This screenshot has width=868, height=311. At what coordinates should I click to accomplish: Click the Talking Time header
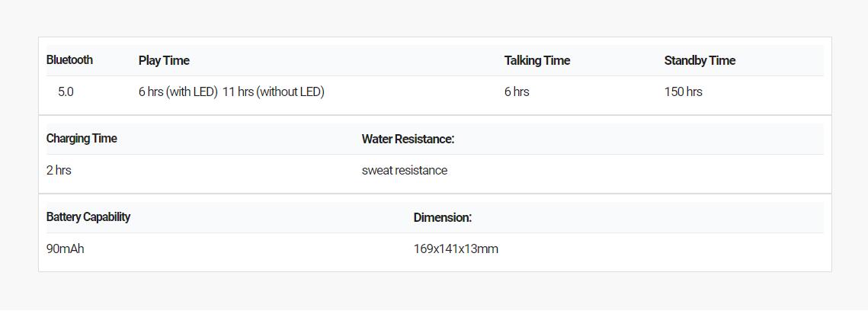click(537, 61)
